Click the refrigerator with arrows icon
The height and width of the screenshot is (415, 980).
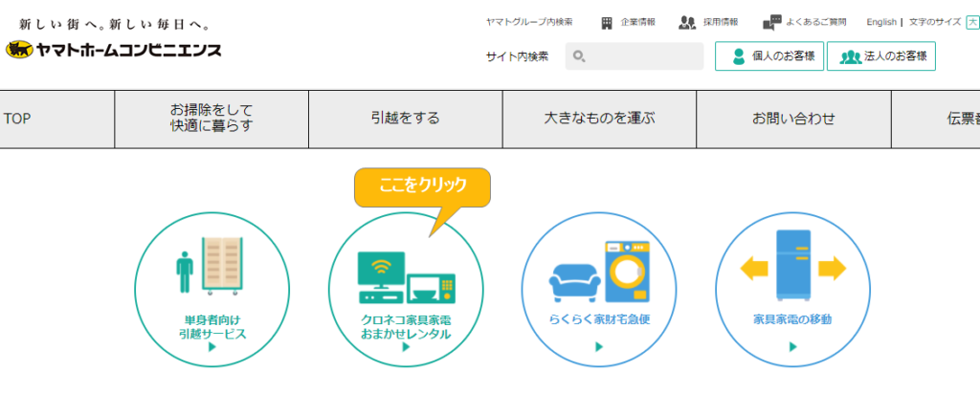(793, 265)
